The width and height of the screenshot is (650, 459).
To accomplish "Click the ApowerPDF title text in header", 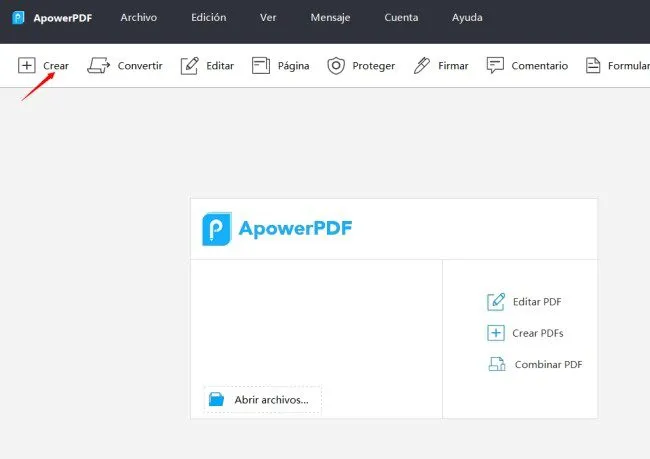I will point(63,18).
